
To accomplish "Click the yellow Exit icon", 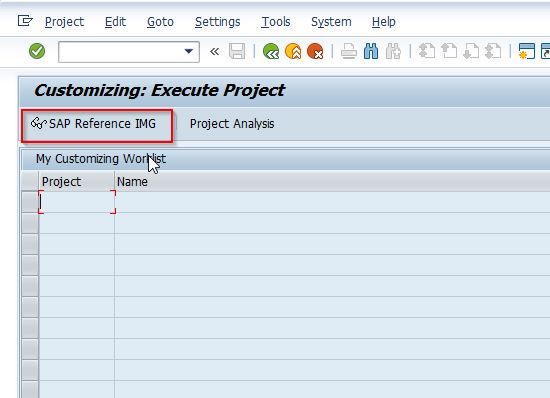I will pyautogui.click(x=293, y=51).
